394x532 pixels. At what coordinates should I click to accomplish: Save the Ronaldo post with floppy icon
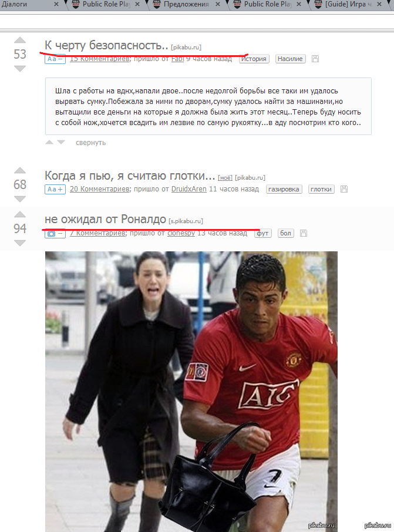[304, 233]
